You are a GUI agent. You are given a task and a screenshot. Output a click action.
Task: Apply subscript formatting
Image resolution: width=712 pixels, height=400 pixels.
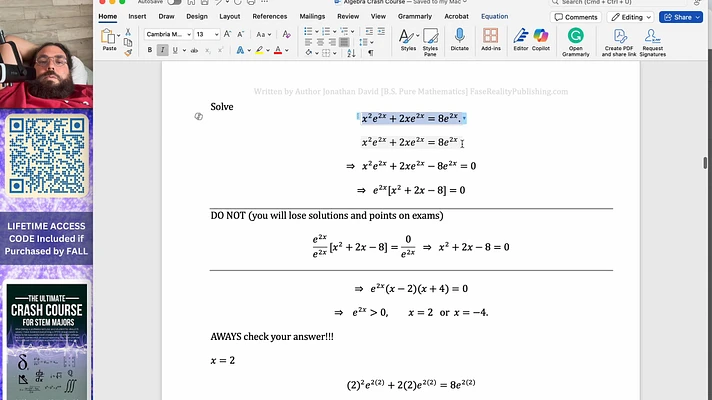tap(208, 50)
